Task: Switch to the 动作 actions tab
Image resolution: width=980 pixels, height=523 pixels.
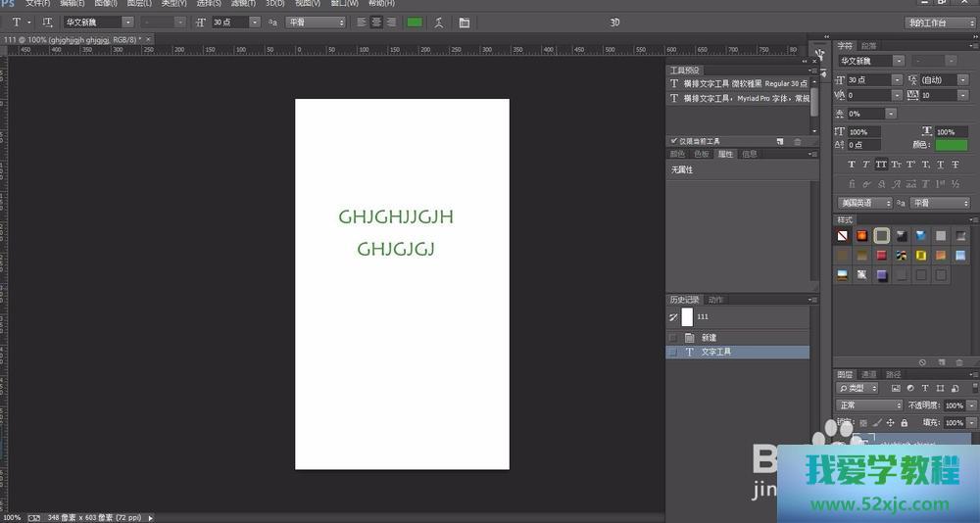Action: [x=715, y=300]
